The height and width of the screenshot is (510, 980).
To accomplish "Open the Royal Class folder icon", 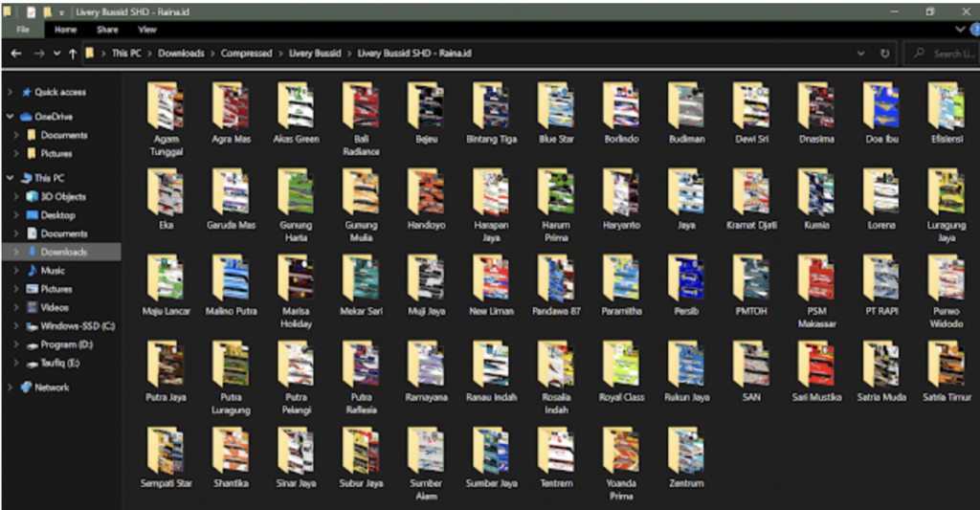I will click(x=621, y=365).
